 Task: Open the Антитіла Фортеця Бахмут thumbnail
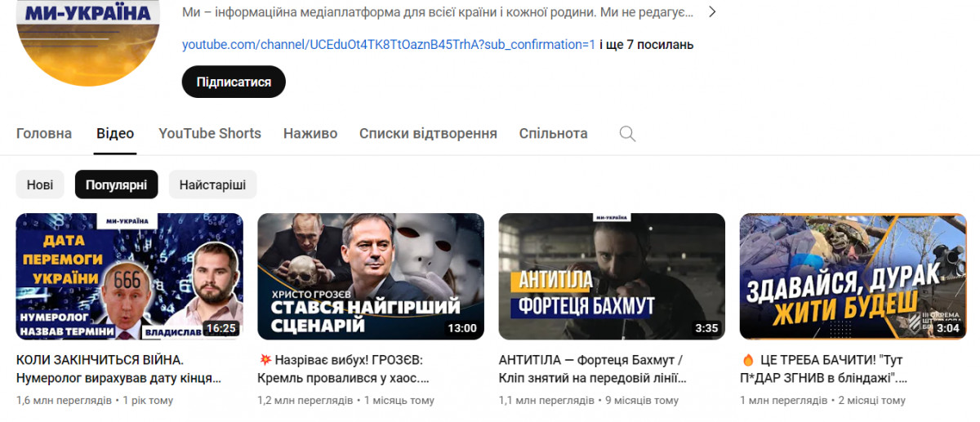[612, 277]
